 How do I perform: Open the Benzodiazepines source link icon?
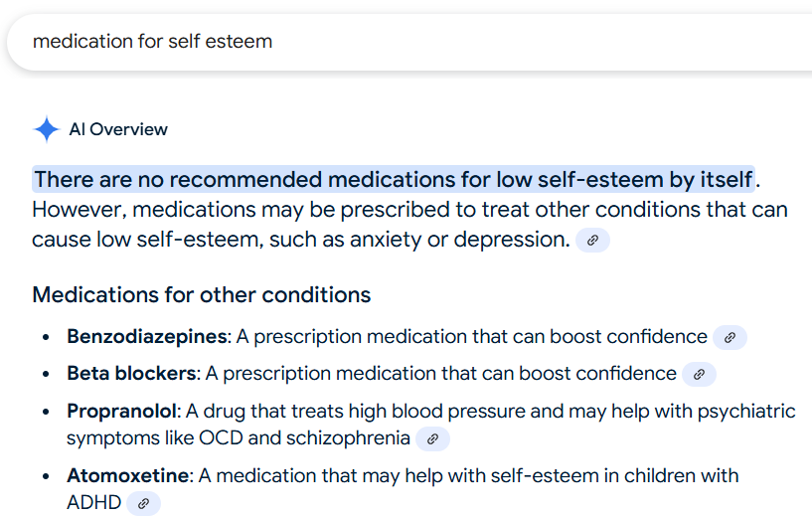tap(730, 338)
